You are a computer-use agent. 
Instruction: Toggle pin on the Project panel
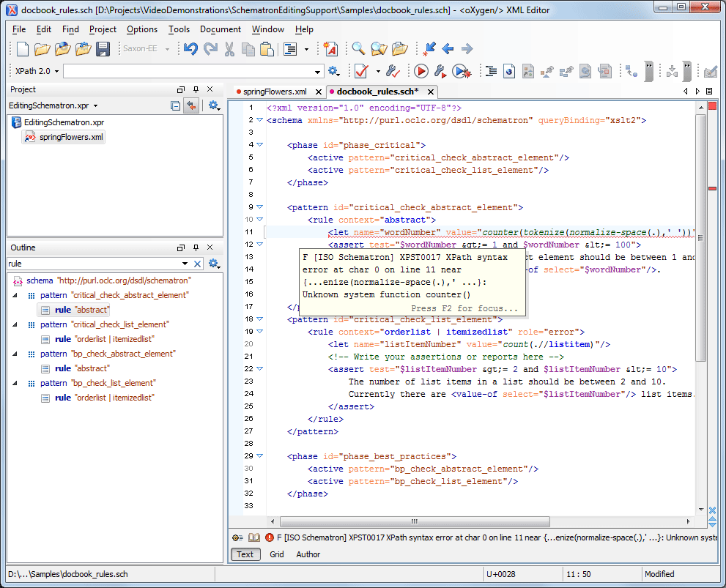click(196, 89)
